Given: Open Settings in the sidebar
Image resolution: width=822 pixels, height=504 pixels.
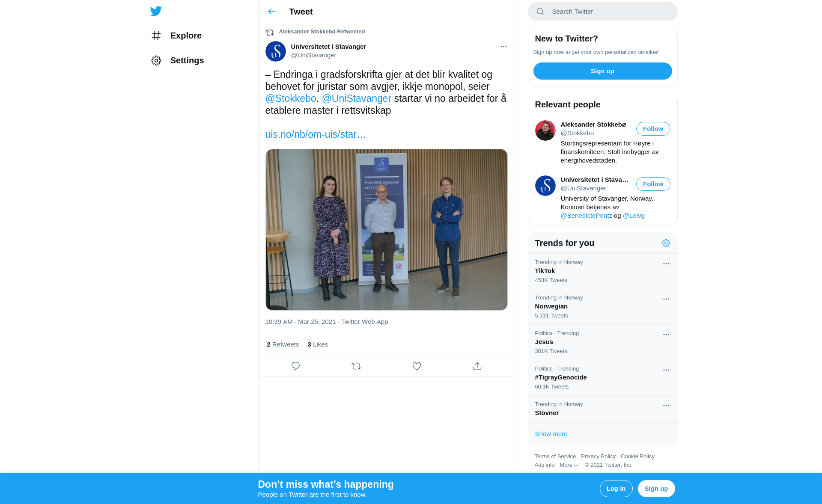Looking at the screenshot, I should (x=187, y=60).
